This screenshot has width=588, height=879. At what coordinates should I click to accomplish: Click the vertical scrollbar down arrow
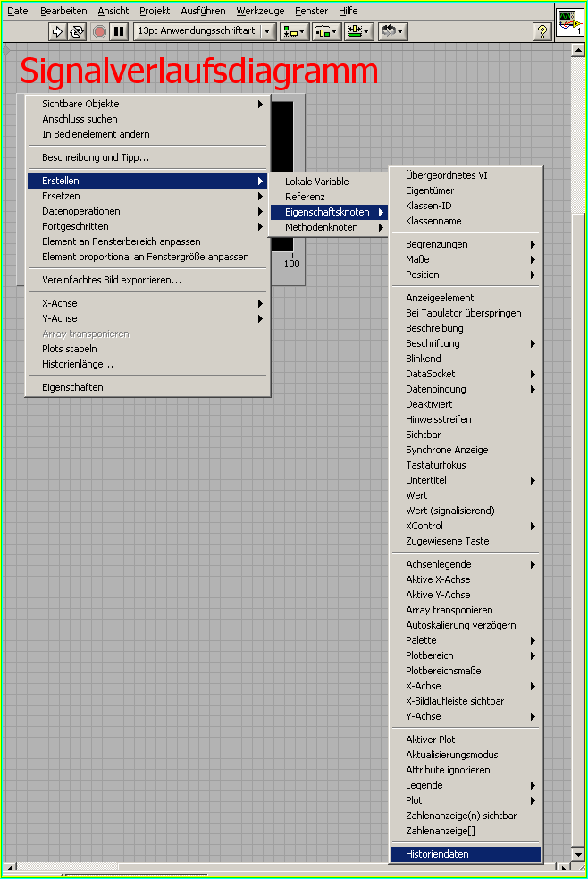tap(578, 855)
